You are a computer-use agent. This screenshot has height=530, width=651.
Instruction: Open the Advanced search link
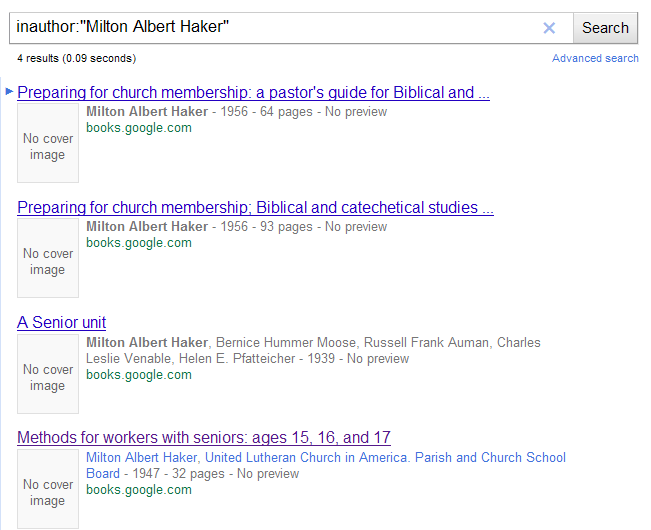(595, 58)
